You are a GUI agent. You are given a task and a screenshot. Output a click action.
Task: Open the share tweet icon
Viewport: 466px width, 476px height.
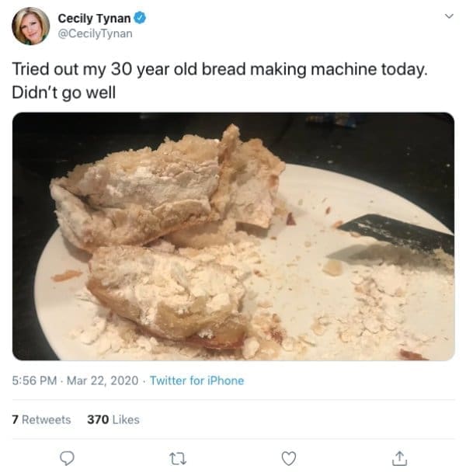[x=398, y=458]
